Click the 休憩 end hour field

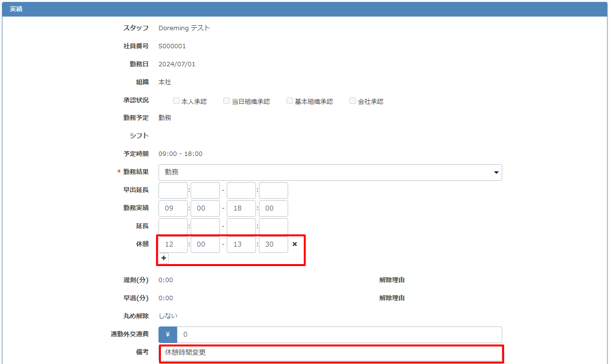click(241, 245)
